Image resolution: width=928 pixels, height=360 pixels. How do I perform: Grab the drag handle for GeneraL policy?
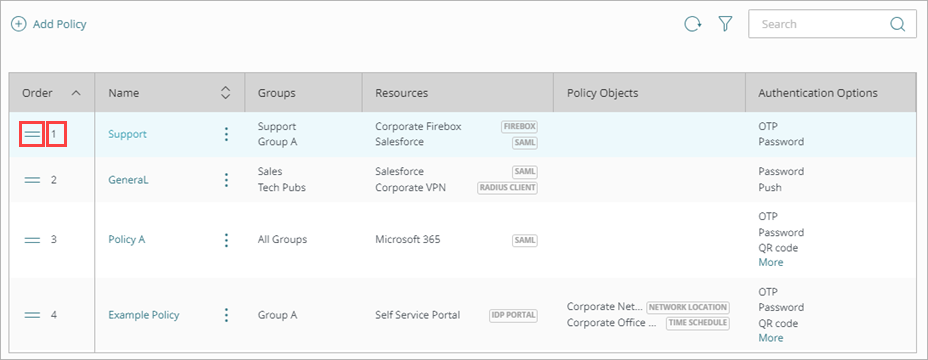[32, 180]
